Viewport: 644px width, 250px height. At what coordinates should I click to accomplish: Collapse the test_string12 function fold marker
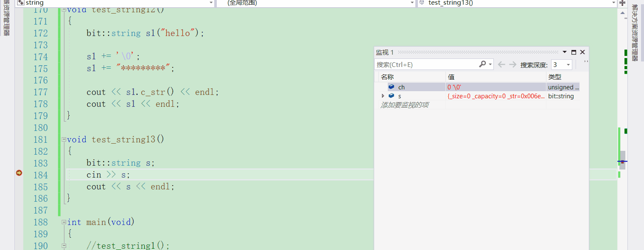tap(64, 9)
